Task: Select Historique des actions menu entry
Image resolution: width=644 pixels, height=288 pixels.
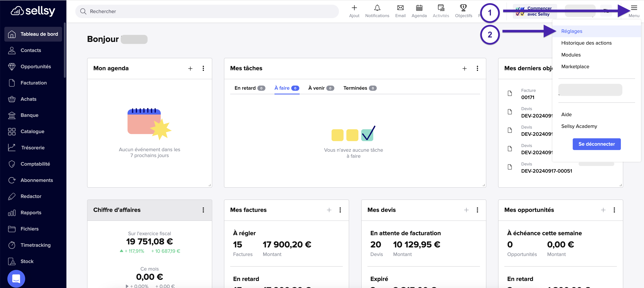Action: click(x=586, y=43)
